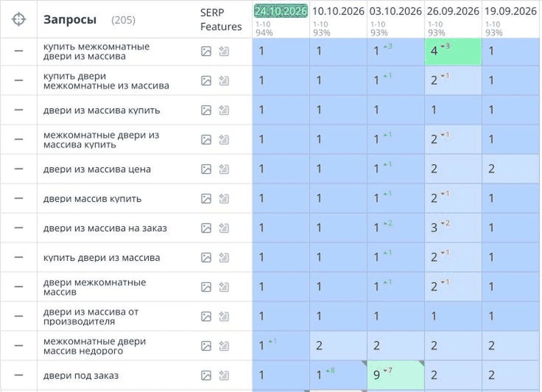Click the dash marker of 'двери из массива цена' row

(19, 169)
